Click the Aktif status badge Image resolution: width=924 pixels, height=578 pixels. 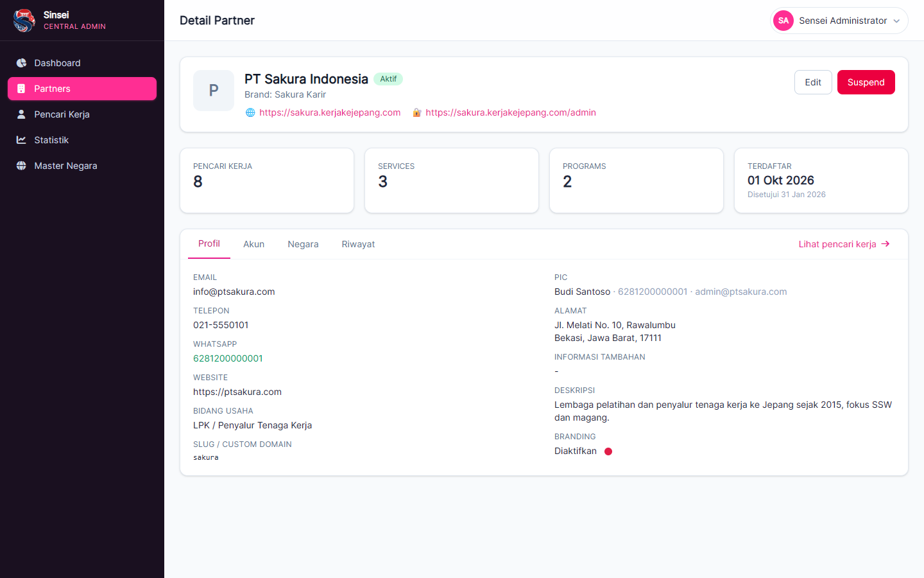[388, 79]
